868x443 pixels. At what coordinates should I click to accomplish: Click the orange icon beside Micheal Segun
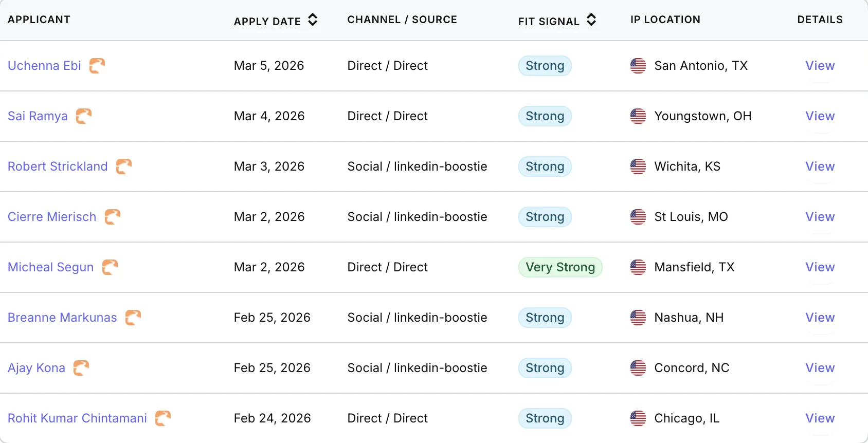pos(110,267)
